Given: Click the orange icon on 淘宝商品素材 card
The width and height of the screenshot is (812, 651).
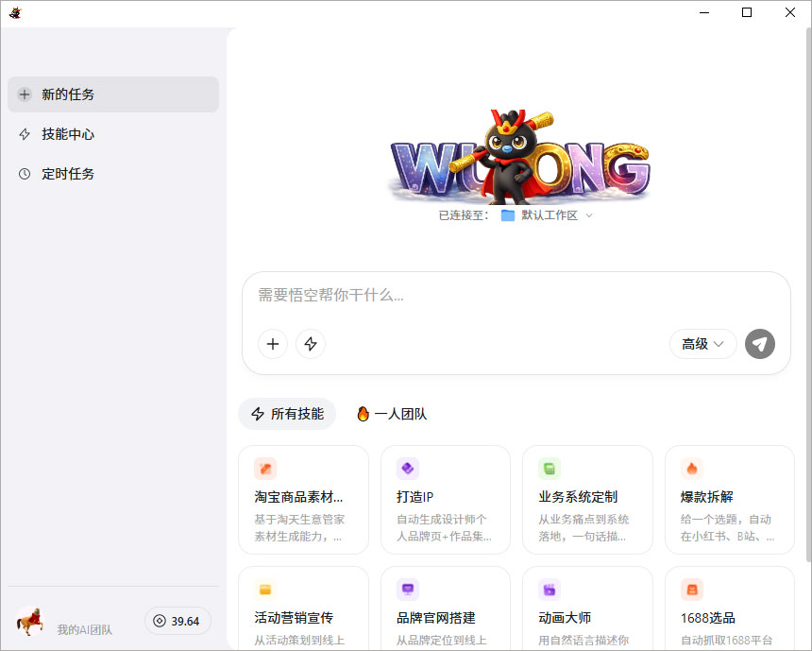Looking at the screenshot, I should (265, 469).
